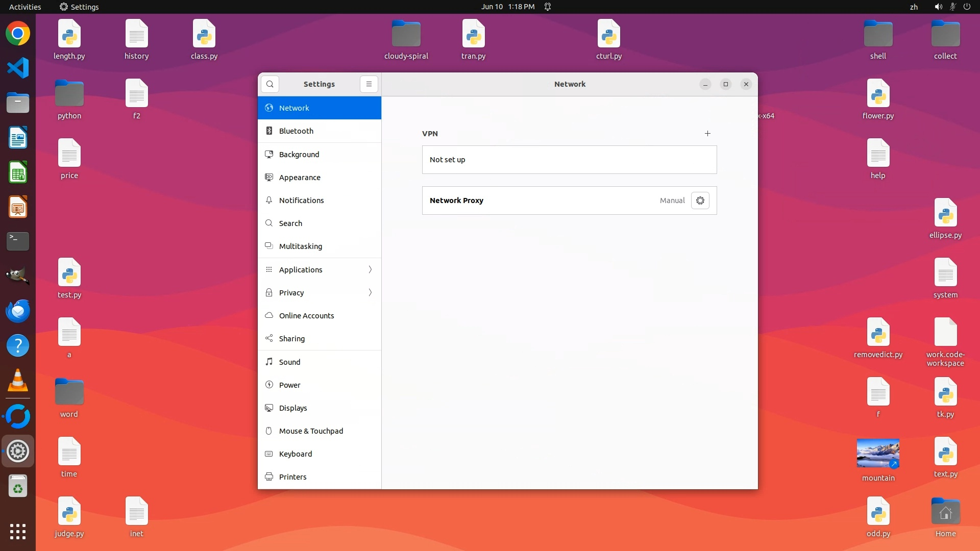Select Keyboard in the settings sidebar

(295, 454)
